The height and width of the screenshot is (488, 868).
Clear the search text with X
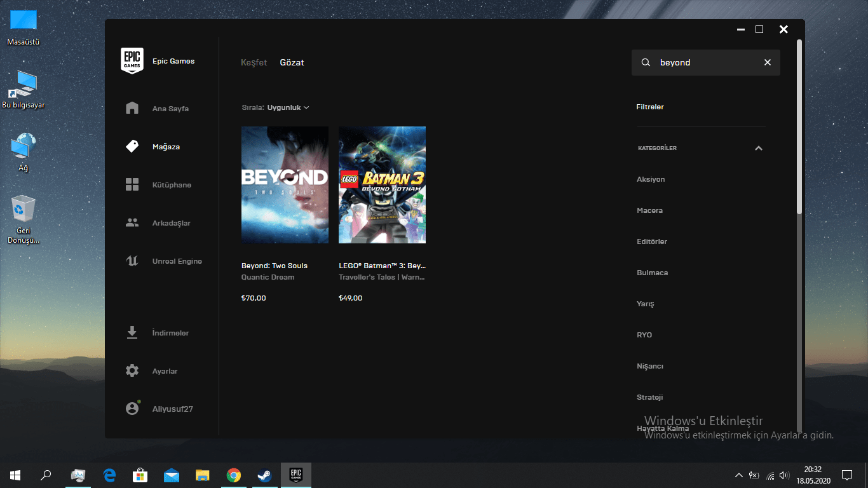(x=767, y=62)
